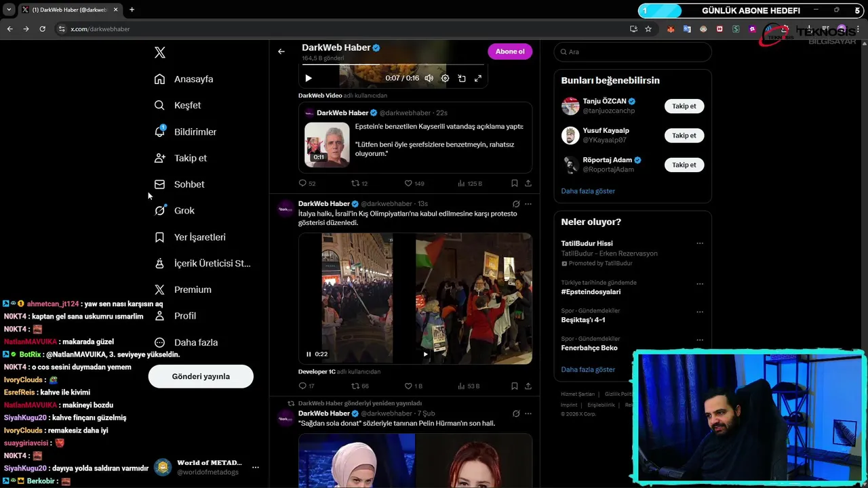
Task: Open options for TatilBudur Hissi trend
Action: (x=700, y=244)
